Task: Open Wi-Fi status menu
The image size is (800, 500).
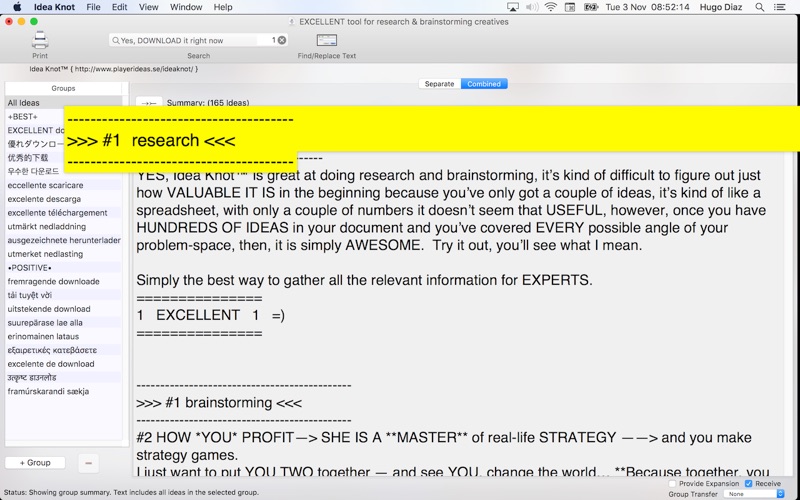Action: [551, 7]
